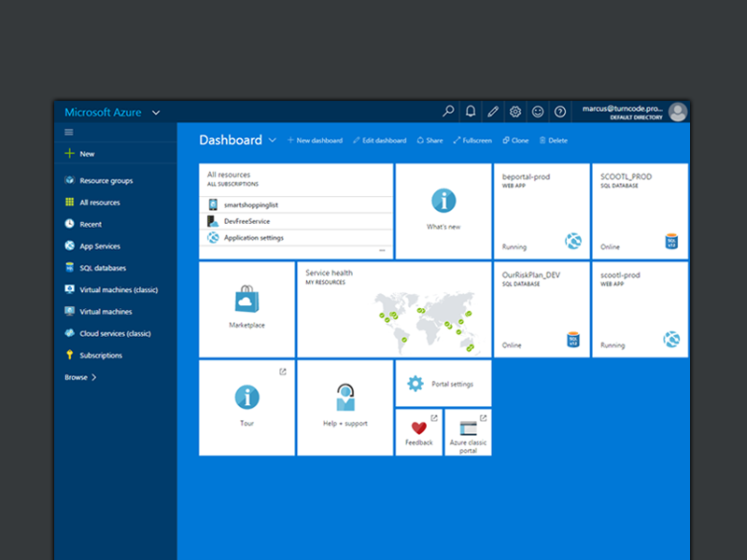Screen dimensions: 747x560
Task: Click the pencil edit icon in top bar
Action: click(493, 111)
